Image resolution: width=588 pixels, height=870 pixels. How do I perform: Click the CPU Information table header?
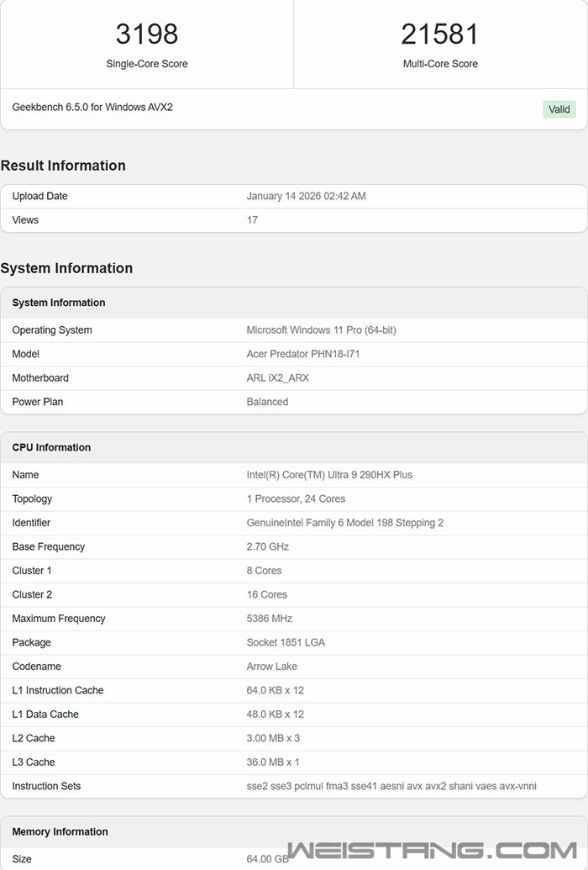pyautogui.click(x=51, y=447)
